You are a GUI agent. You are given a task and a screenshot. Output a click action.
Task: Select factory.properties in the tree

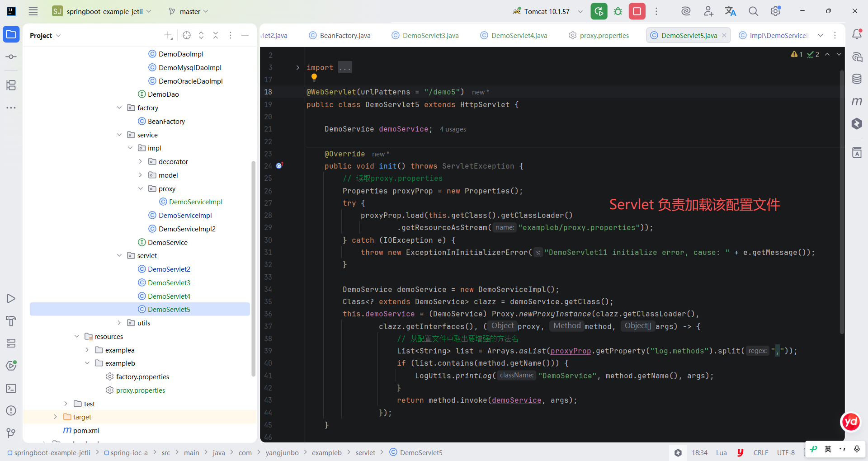[142, 376]
